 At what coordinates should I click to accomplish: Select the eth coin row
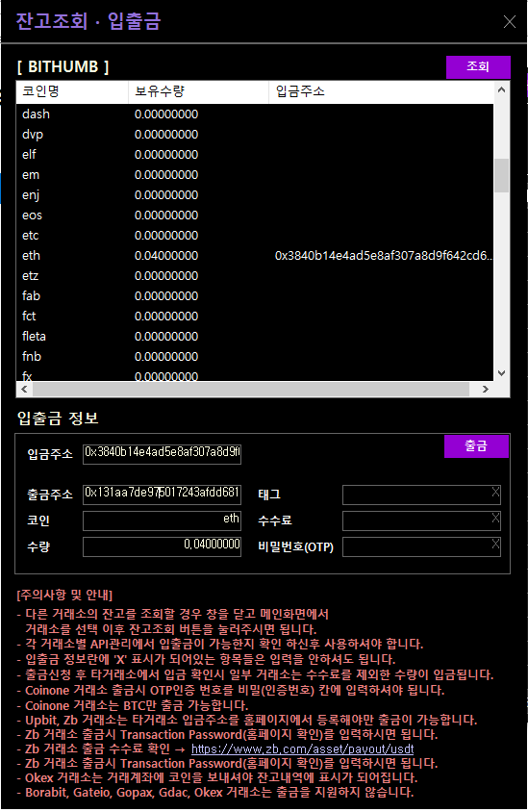pyautogui.click(x=255, y=256)
